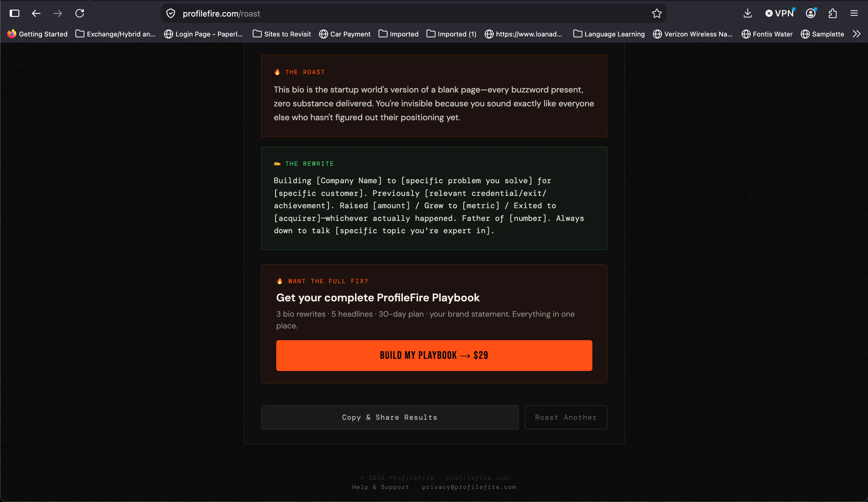Click THE REWRITE heading text
This screenshot has height=502, width=868.
pos(309,164)
